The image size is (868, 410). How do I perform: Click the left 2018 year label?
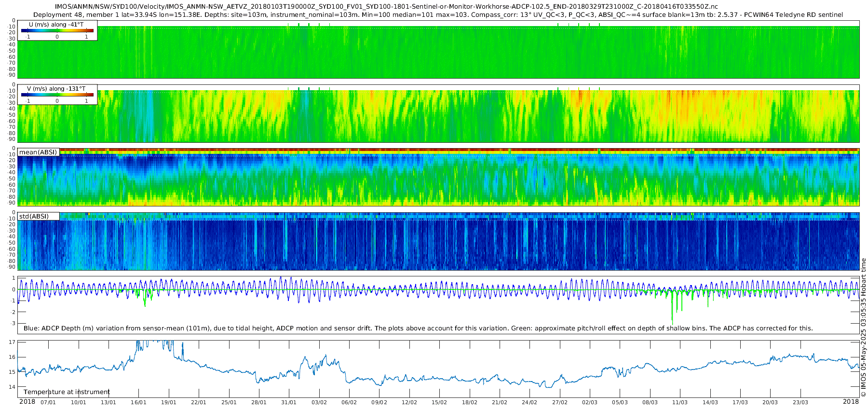click(x=27, y=402)
